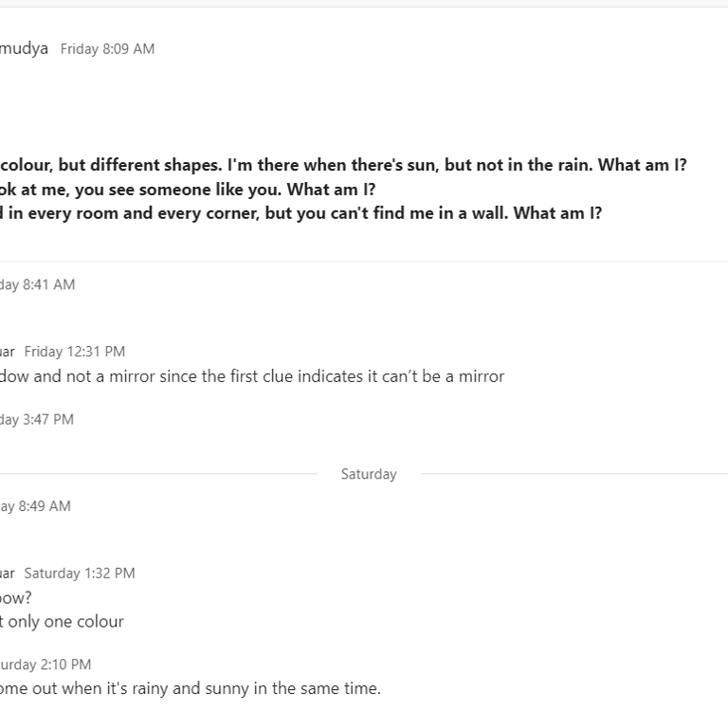Click the "Saturday 1:32 PM" timestamp

point(80,574)
